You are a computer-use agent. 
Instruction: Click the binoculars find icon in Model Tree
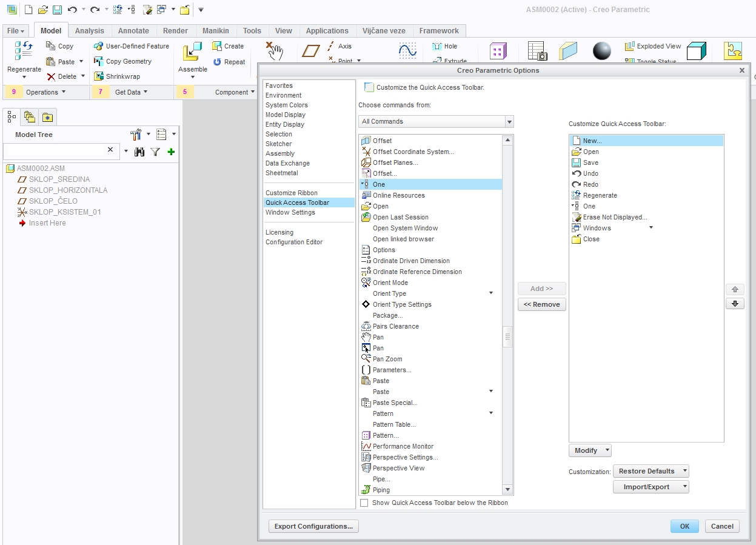139,152
